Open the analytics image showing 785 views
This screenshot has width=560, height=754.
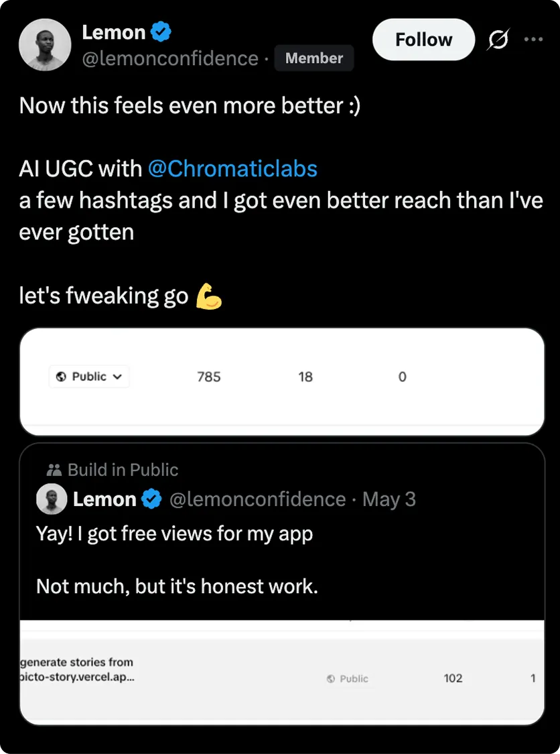(x=282, y=382)
